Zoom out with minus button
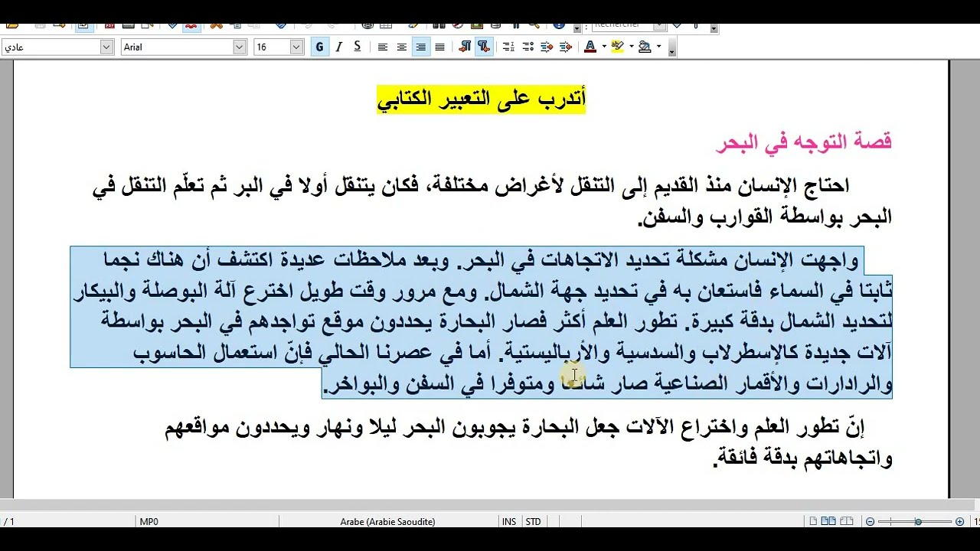The height and width of the screenshot is (551, 980). tap(870, 521)
